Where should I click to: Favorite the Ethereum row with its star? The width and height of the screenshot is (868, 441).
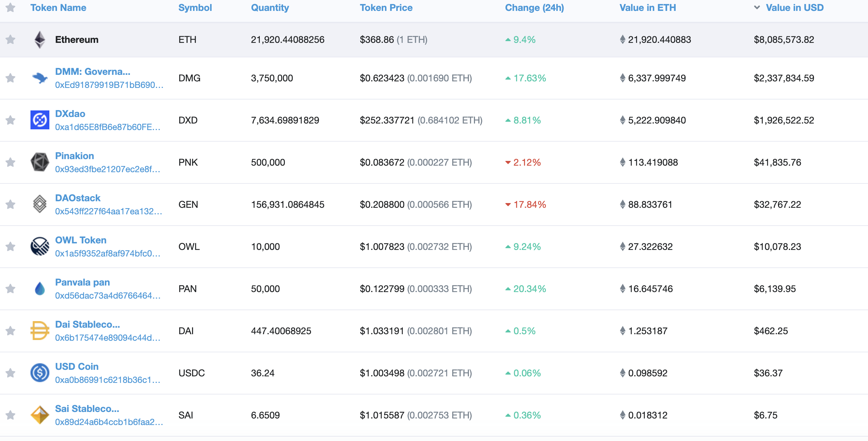pyautogui.click(x=11, y=39)
